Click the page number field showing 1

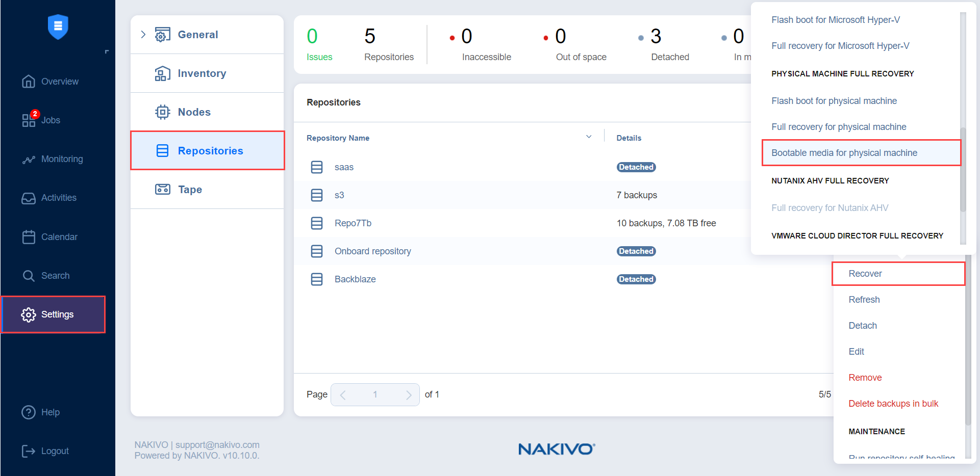pyautogui.click(x=375, y=395)
